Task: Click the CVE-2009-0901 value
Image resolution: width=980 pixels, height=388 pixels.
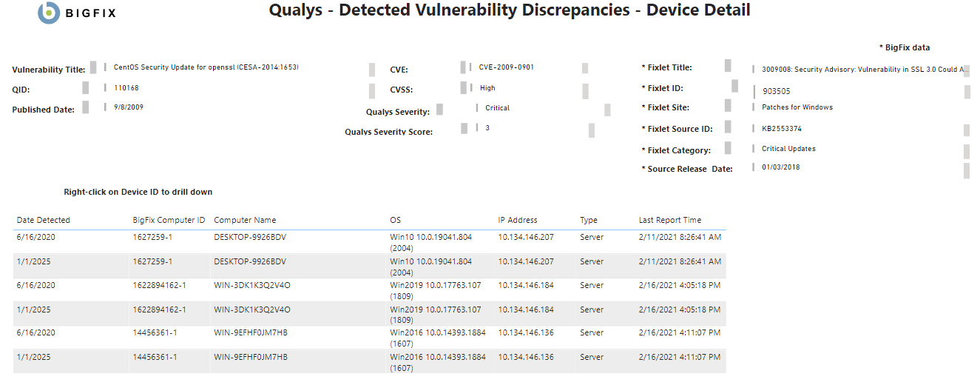Action: point(507,67)
